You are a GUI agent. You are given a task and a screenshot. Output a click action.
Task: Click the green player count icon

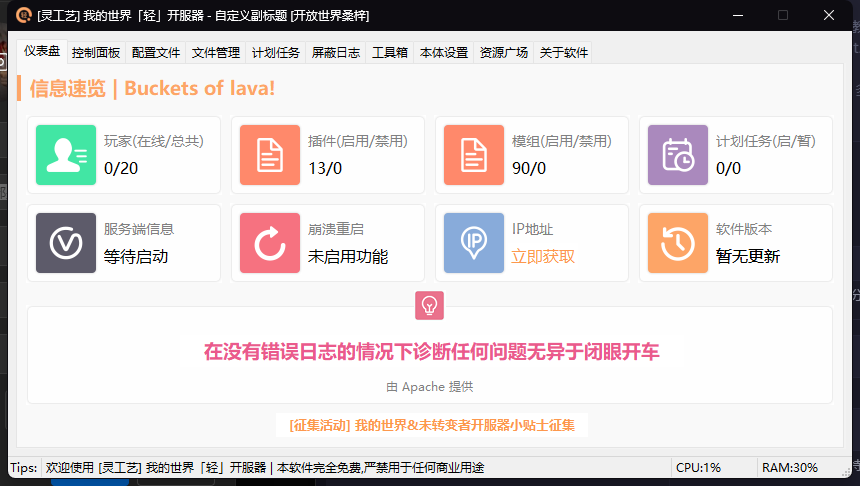[x=66, y=155]
